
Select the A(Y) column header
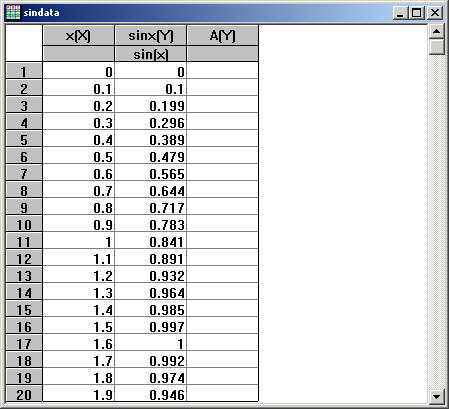[223, 35]
